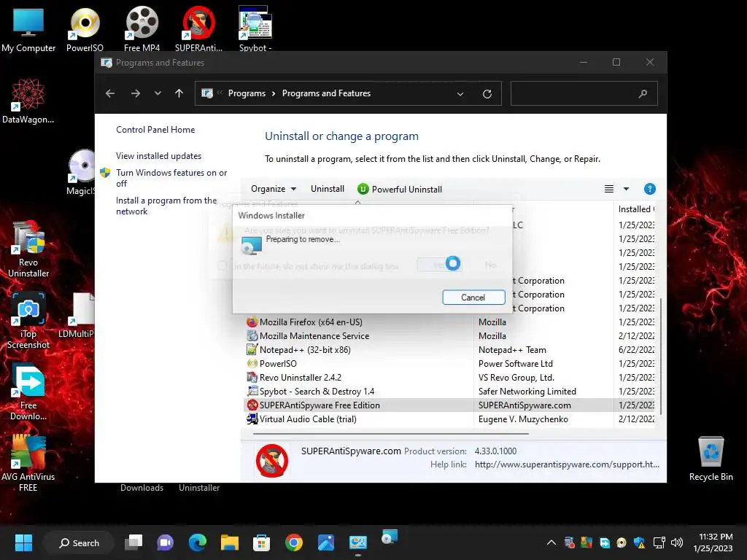The width and height of the screenshot is (747, 560).
Task: Open Spybot desktop shortcut
Action: pos(255,29)
